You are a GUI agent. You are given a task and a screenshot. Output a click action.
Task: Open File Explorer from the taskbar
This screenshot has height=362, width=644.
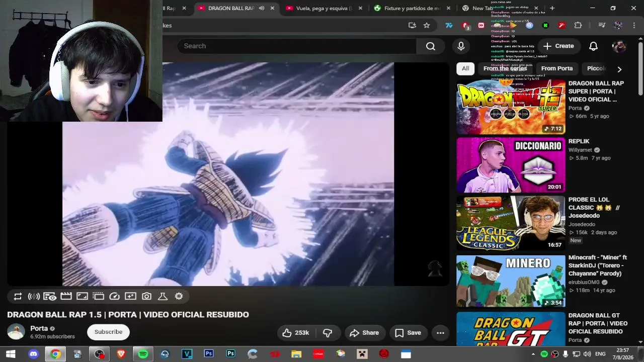tap(296, 354)
